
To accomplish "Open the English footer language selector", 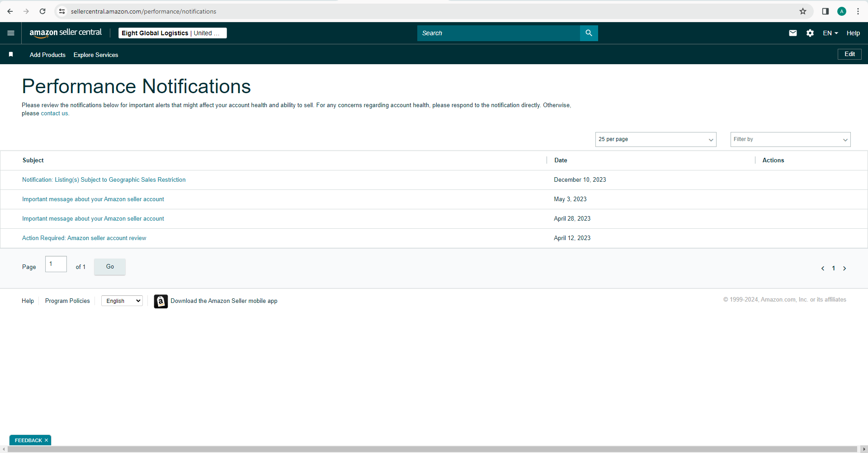I will pos(122,301).
